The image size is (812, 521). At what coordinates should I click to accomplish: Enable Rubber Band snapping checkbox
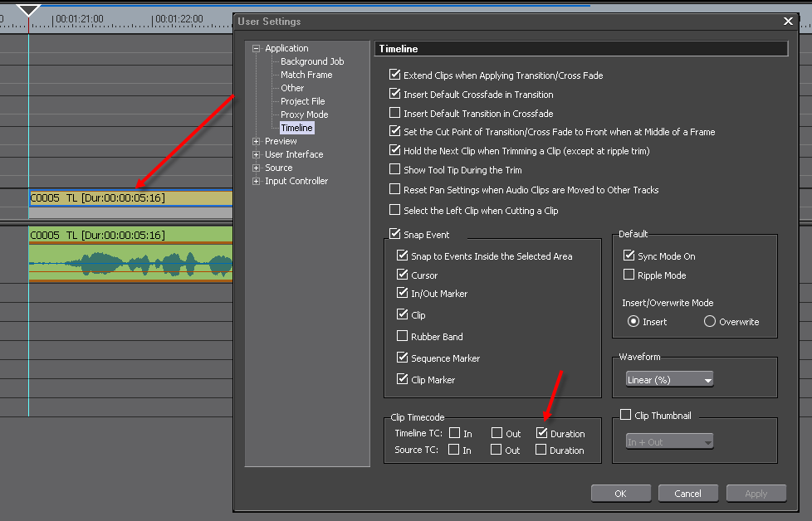click(x=403, y=337)
